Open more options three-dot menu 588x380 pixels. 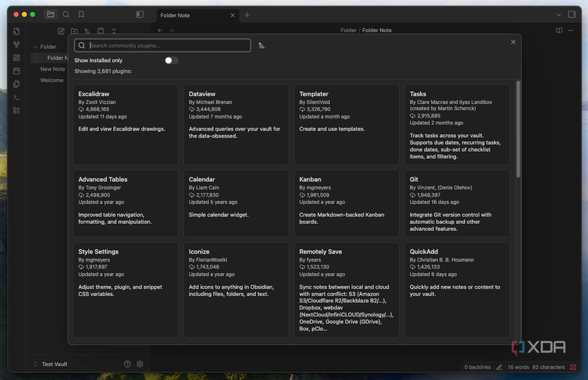click(x=571, y=31)
